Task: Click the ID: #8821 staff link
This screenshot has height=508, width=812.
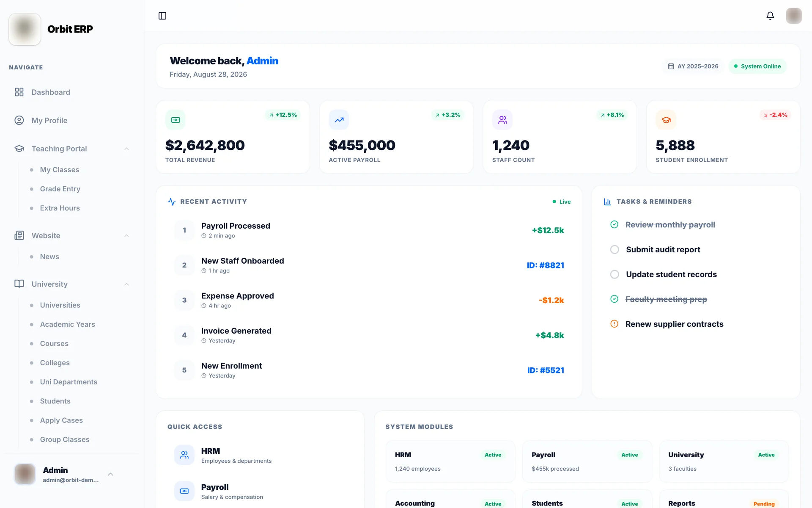Action: (545, 265)
